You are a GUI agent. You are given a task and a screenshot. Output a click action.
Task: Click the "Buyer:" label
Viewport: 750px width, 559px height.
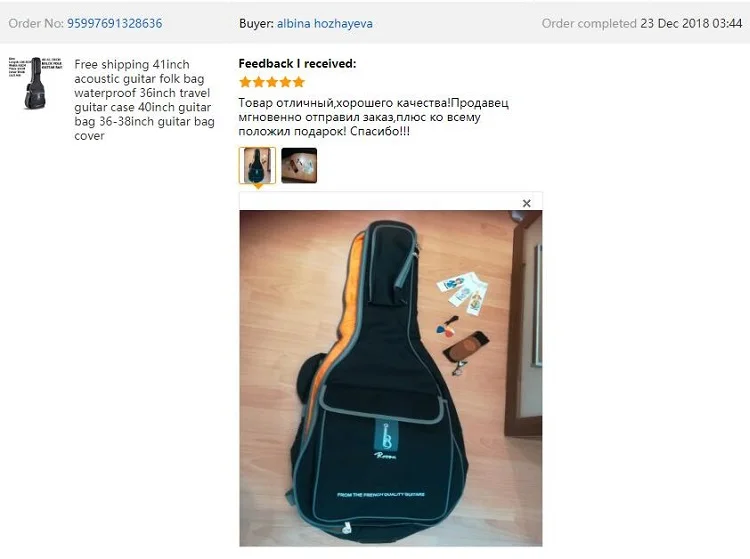(256, 23)
